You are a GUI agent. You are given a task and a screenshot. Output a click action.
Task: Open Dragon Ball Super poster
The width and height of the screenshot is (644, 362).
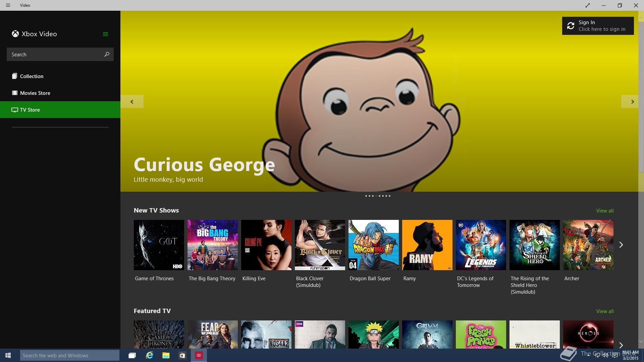pyautogui.click(x=374, y=245)
